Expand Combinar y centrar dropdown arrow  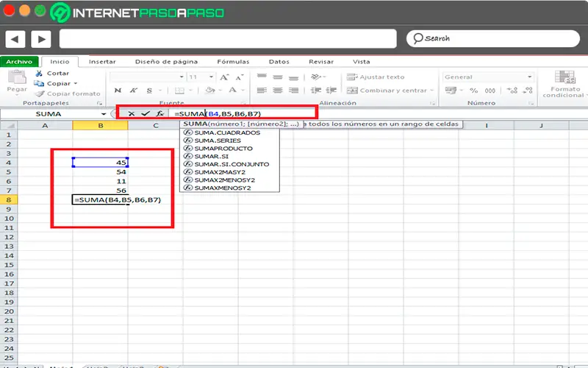click(x=431, y=91)
